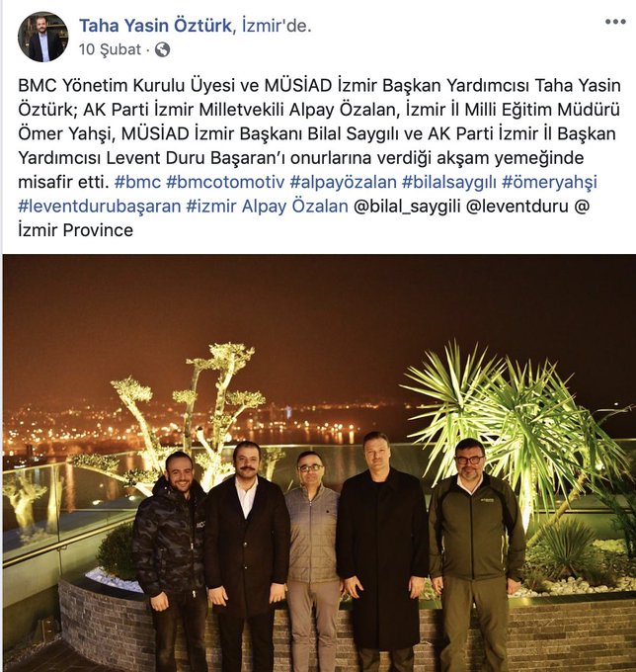The image size is (636, 672).
Task: Click the İzmir Province text in post
Action: coord(75,230)
